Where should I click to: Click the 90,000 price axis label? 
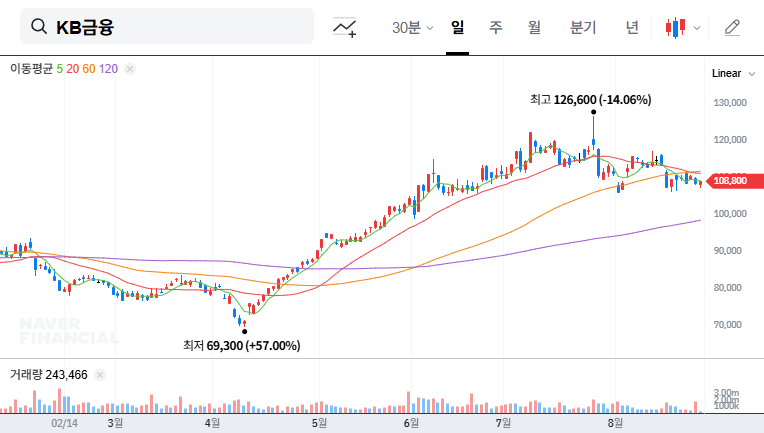point(727,251)
